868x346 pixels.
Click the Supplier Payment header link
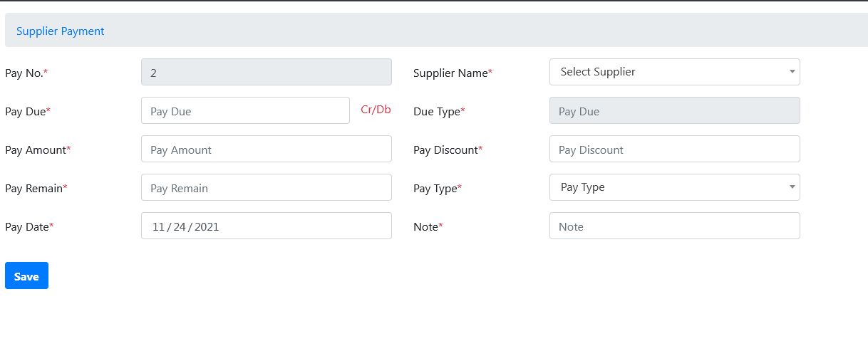[61, 31]
